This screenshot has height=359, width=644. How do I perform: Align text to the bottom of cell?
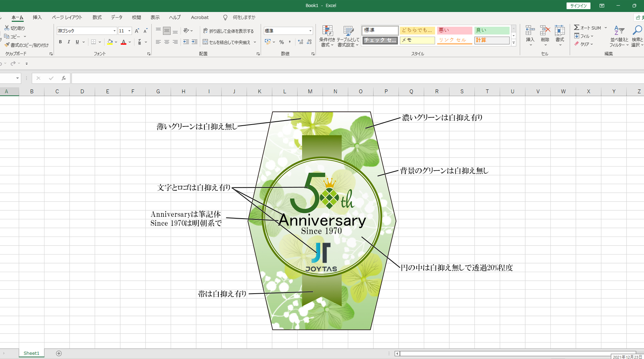point(175,31)
